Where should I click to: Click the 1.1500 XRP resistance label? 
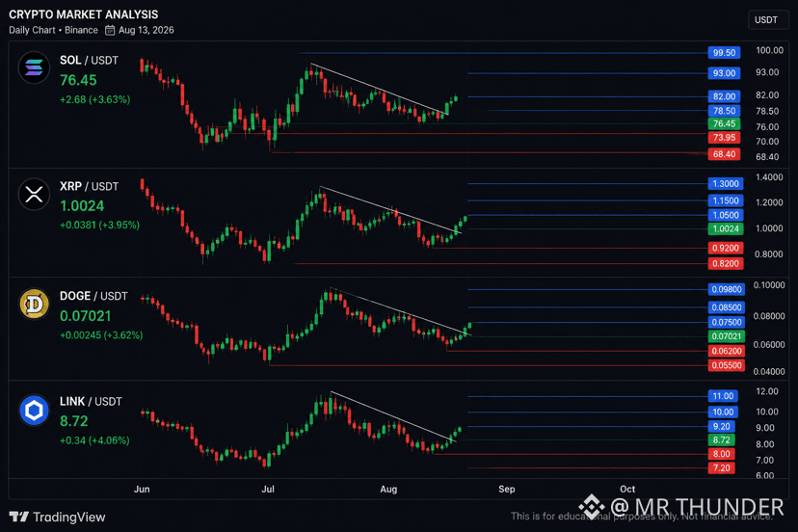pyautogui.click(x=726, y=200)
